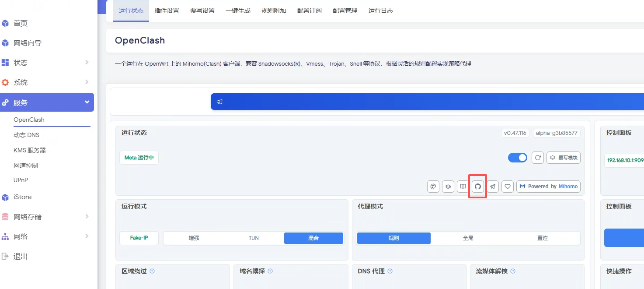Click the iStore cube icon
This screenshot has height=289, width=644.
(5, 197)
